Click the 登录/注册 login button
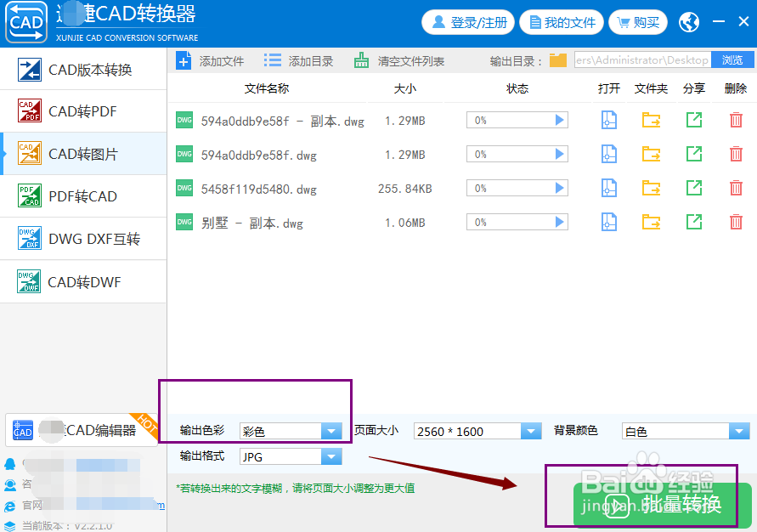 467,22
